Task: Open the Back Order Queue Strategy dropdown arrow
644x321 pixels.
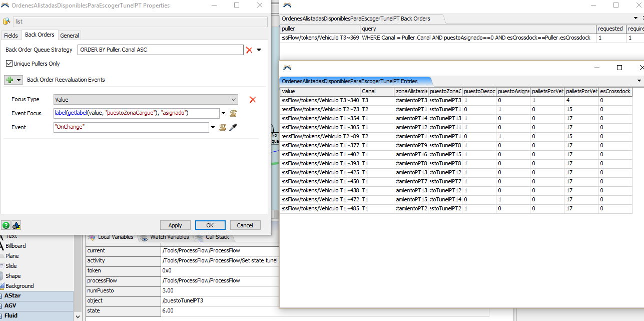Action: pyautogui.click(x=259, y=50)
